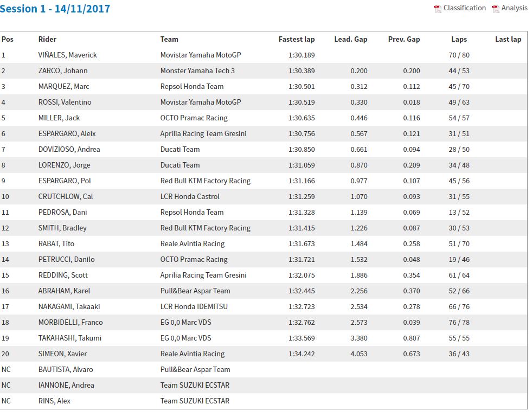The image size is (532, 417).
Task: Click the Lead. Gap column header
Action: (351, 40)
